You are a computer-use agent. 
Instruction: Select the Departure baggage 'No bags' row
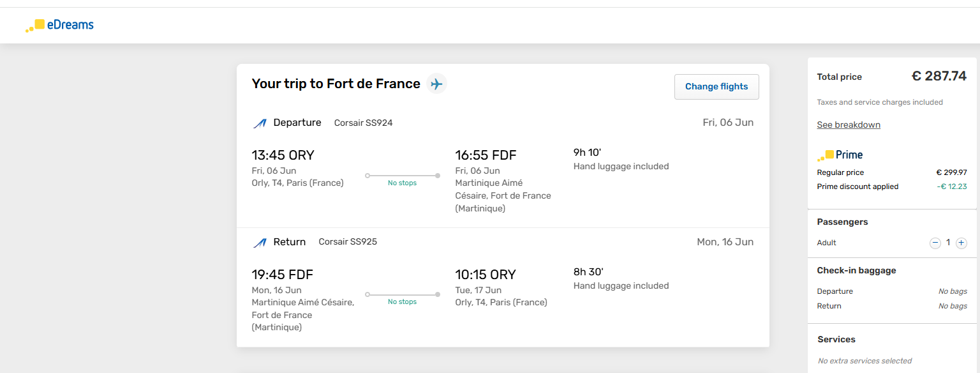(x=892, y=291)
